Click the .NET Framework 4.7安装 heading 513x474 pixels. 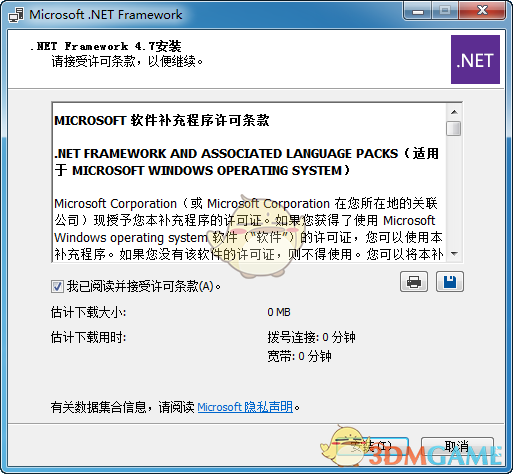106,46
